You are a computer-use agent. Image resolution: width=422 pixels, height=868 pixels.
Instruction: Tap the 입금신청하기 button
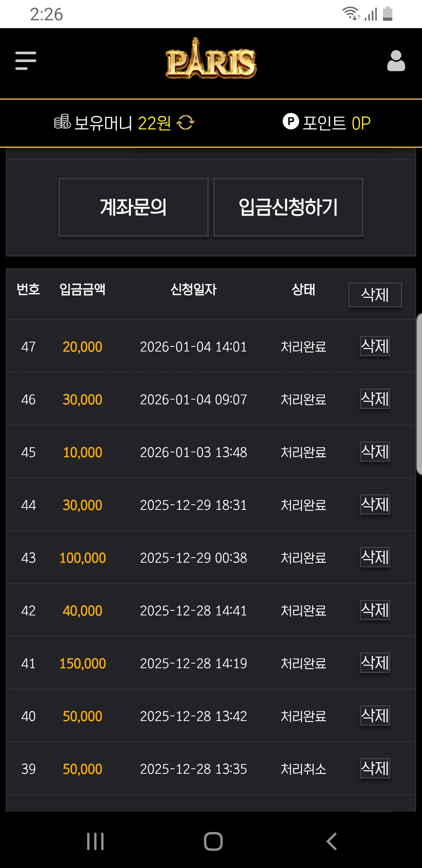click(x=288, y=207)
